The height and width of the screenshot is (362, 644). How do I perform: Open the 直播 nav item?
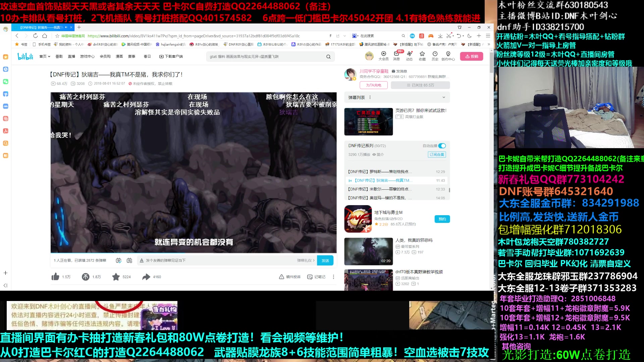(x=71, y=56)
